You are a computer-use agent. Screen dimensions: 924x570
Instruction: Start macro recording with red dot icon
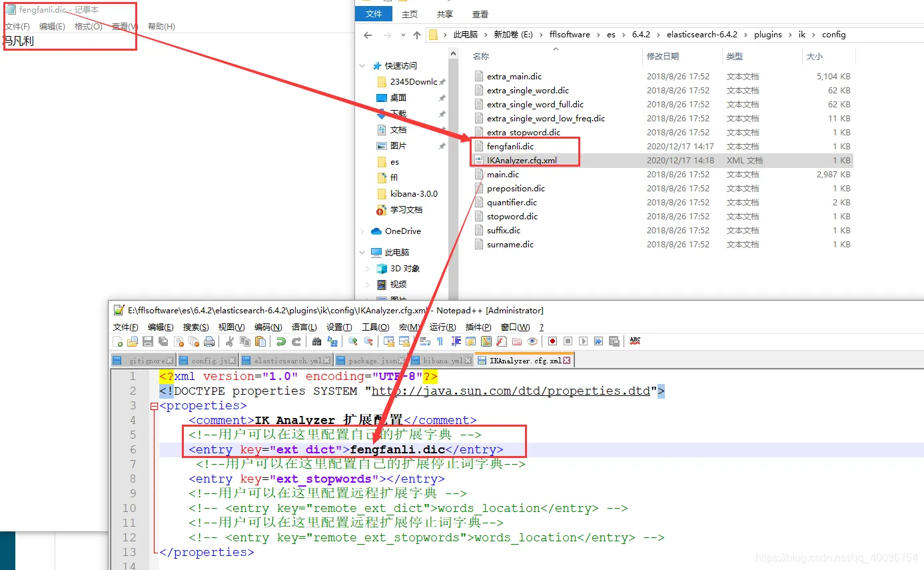[552, 341]
